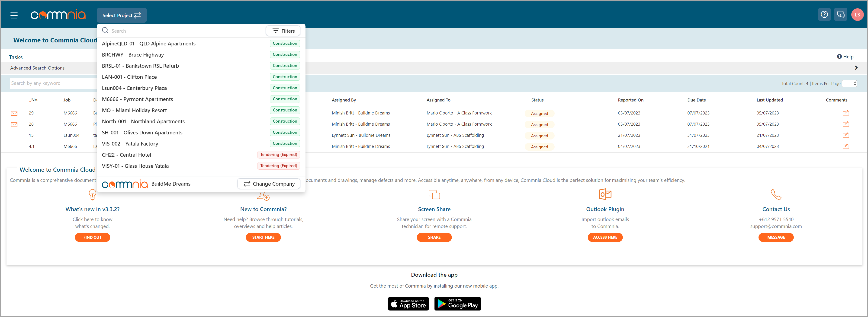Expand Advanced Search Options chevron
Image resolution: width=868 pixels, height=317 pixels.
click(856, 68)
